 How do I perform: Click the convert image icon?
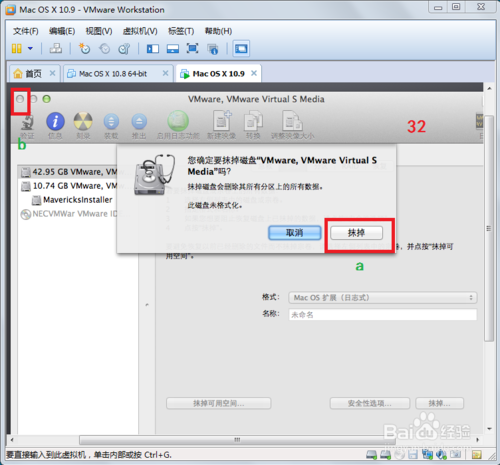pyautogui.click(x=253, y=121)
